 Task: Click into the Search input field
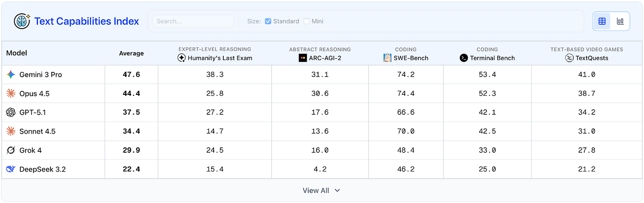pyautogui.click(x=193, y=21)
